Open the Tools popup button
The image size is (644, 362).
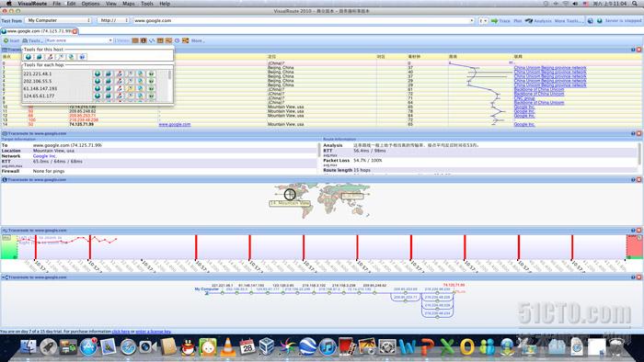[x=32, y=40]
